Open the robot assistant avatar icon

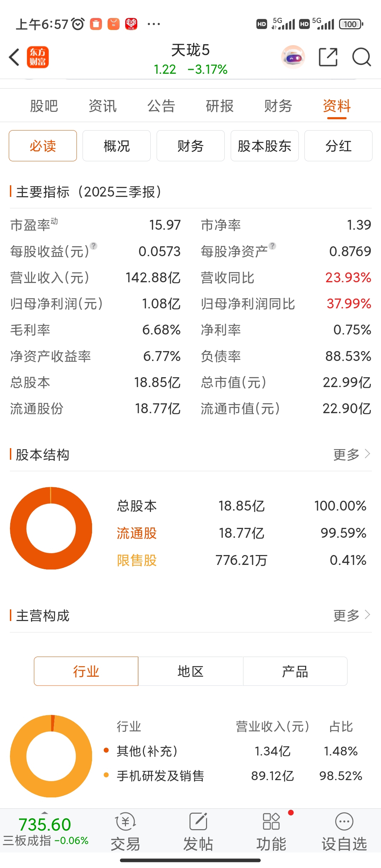click(x=293, y=57)
